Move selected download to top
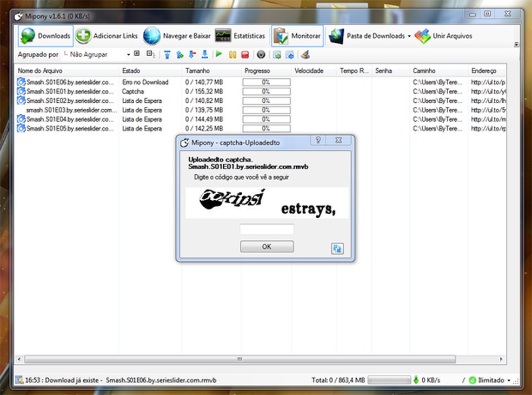532x395 pixels. [167, 54]
